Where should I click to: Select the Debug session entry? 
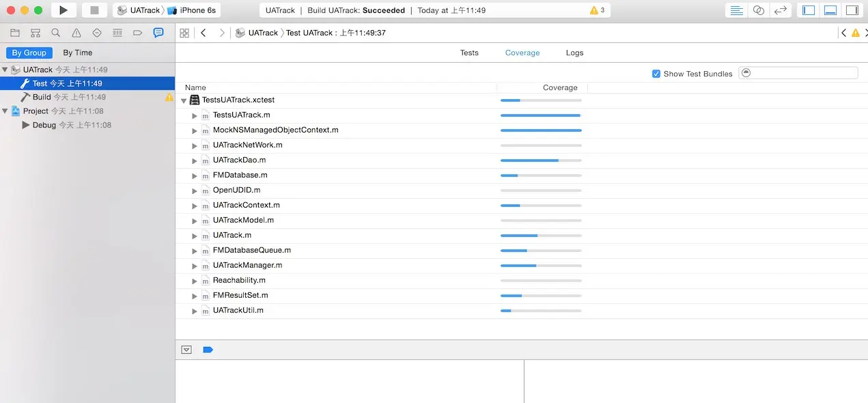pos(87,125)
